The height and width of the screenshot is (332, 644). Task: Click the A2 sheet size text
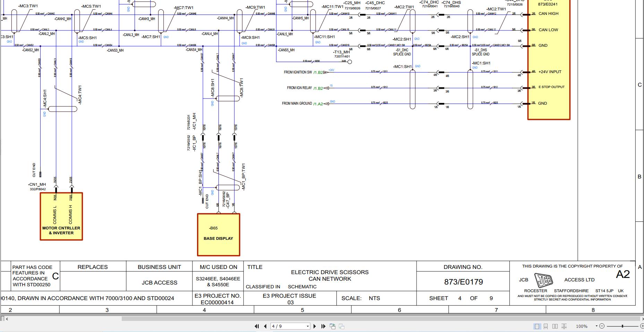[x=622, y=274]
